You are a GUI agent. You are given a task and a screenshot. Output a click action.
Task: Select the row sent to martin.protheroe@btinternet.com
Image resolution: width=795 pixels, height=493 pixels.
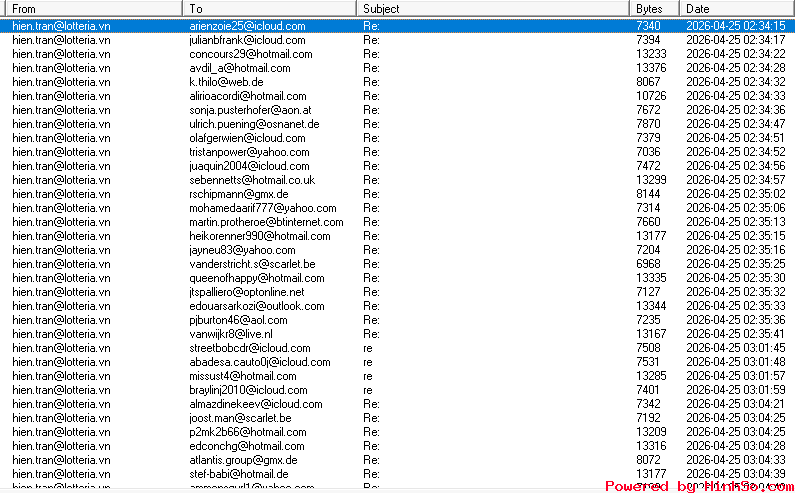point(398,222)
